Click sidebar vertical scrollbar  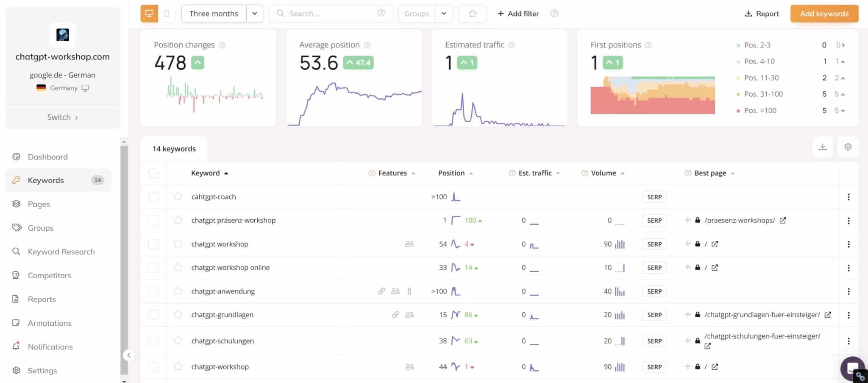click(124, 260)
